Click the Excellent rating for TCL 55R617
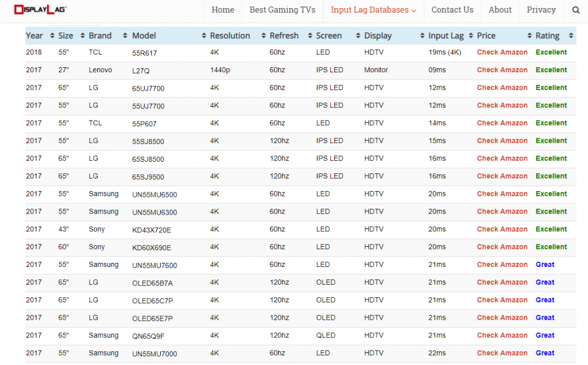This screenshot has width=588, height=365. (551, 52)
